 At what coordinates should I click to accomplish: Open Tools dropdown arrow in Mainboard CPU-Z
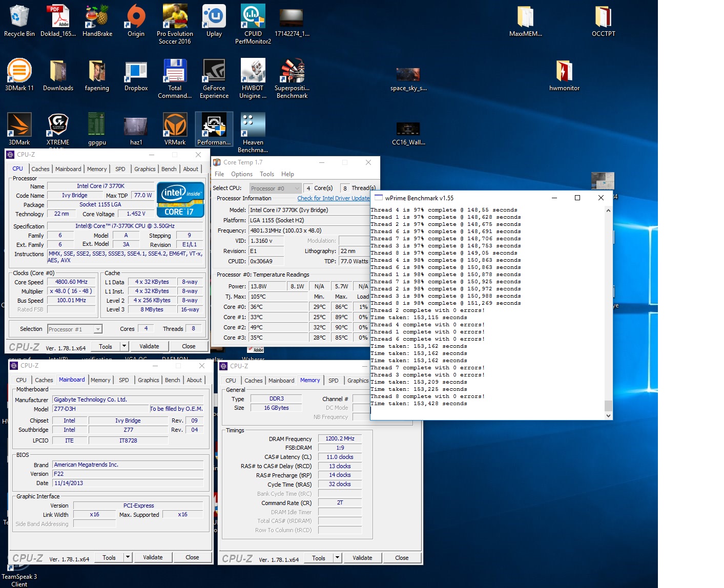pyautogui.click(x=128, y=557)
